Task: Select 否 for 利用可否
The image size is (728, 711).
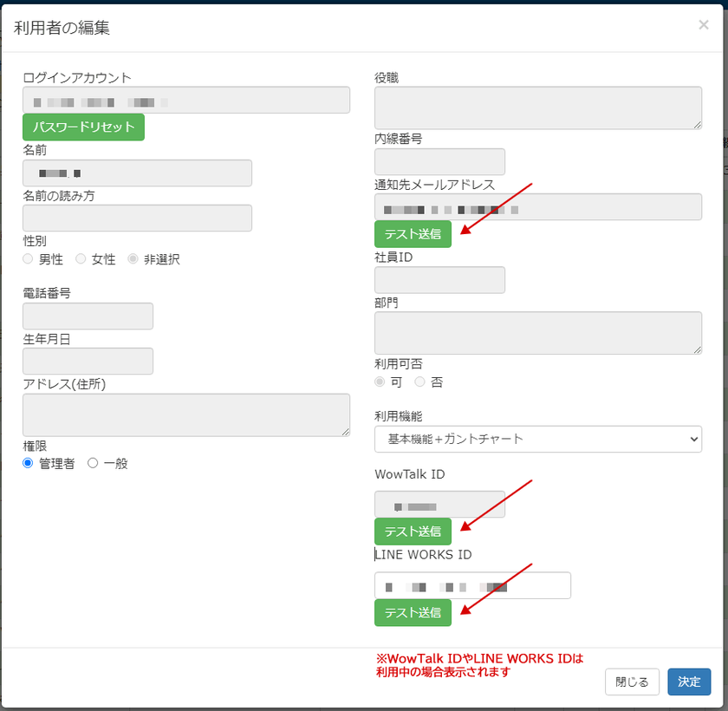Action: (x=420, y=382)
